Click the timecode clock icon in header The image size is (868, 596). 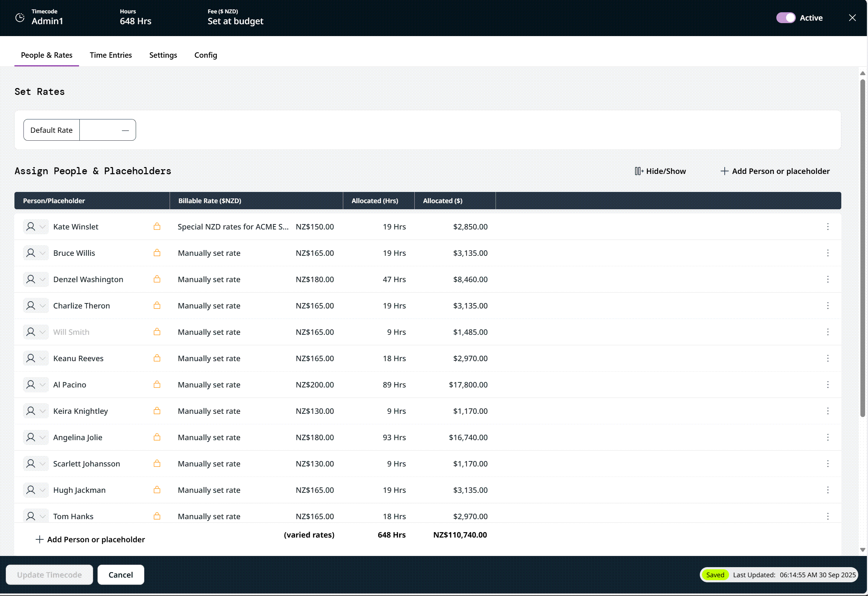tap(20, 18)
